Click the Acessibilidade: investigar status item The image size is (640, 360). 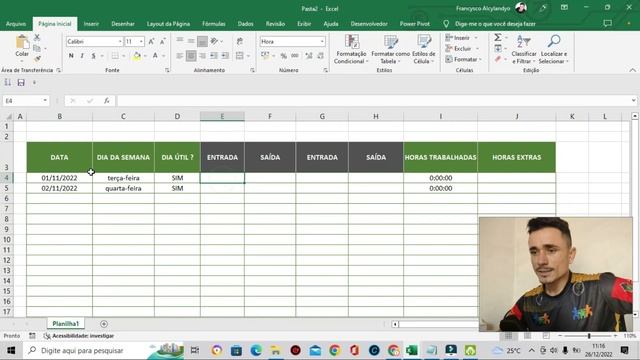pyautogui.click(x=79, y=336)
